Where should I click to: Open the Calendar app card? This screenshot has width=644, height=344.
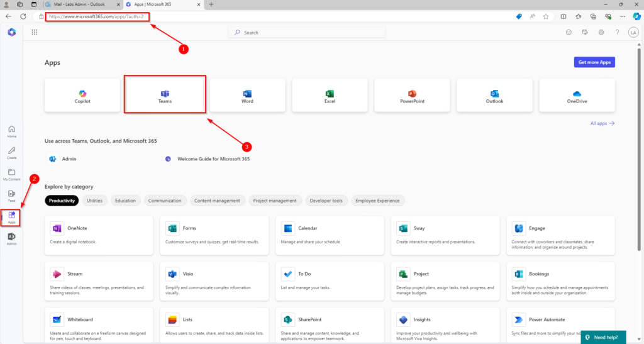point(330,236)
